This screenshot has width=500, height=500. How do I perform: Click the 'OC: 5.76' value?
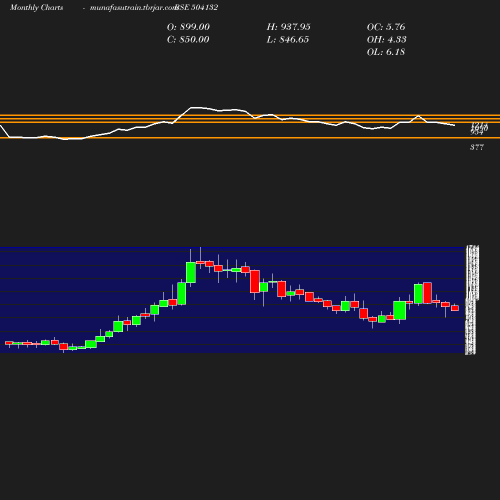tap(386, 27)
